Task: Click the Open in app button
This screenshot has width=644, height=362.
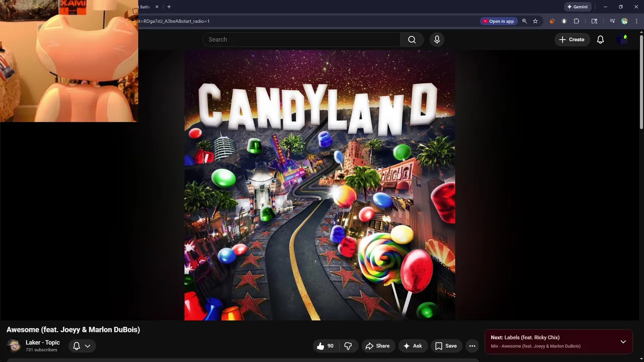Action: (x=499, y=21)
